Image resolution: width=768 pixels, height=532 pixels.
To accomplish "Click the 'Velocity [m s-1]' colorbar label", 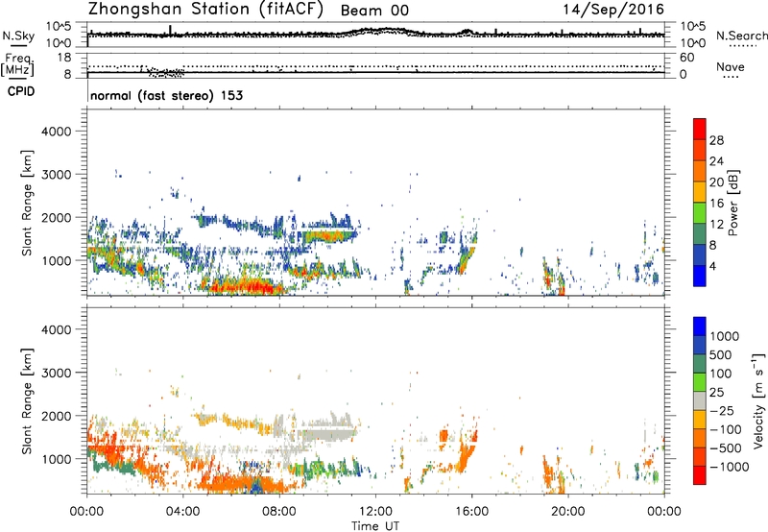I will coord(758,401).
